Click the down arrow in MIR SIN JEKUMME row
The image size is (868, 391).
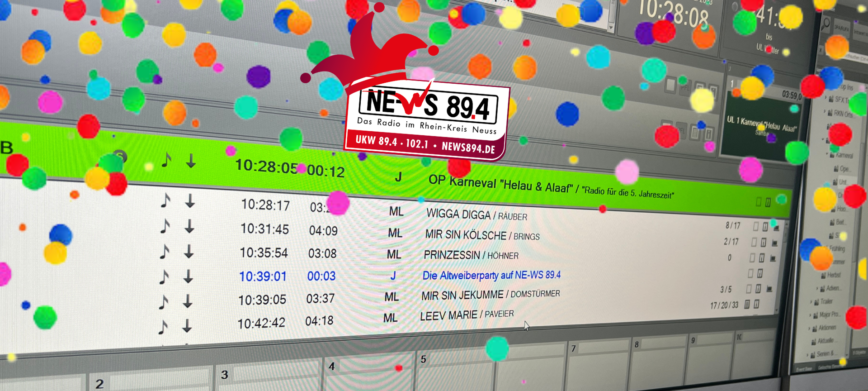pyautogui.click(x=188, y=301)
